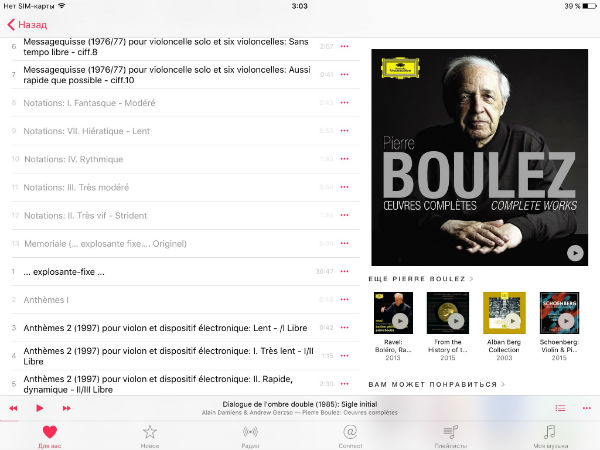Tap the play button in the player bar
This screenshot has height=450, width=600.
click(39, 408)
